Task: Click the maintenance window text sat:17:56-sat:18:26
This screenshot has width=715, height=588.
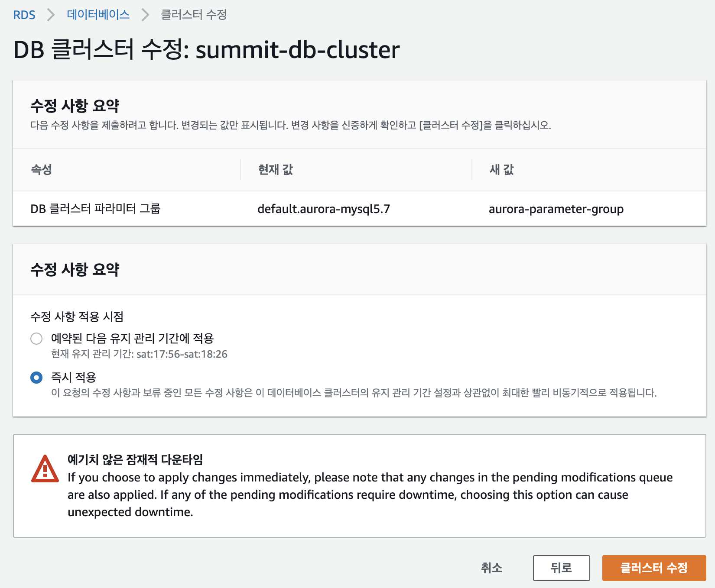Action: point(182,354)
